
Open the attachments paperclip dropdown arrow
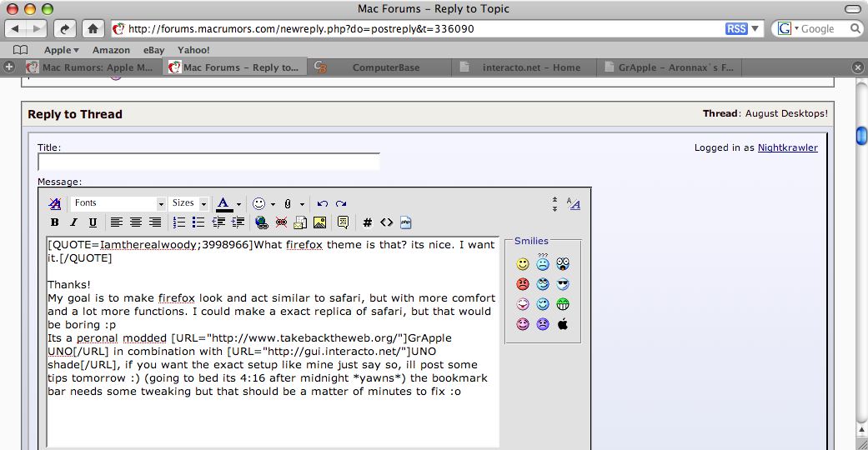[x=302, y=204]
